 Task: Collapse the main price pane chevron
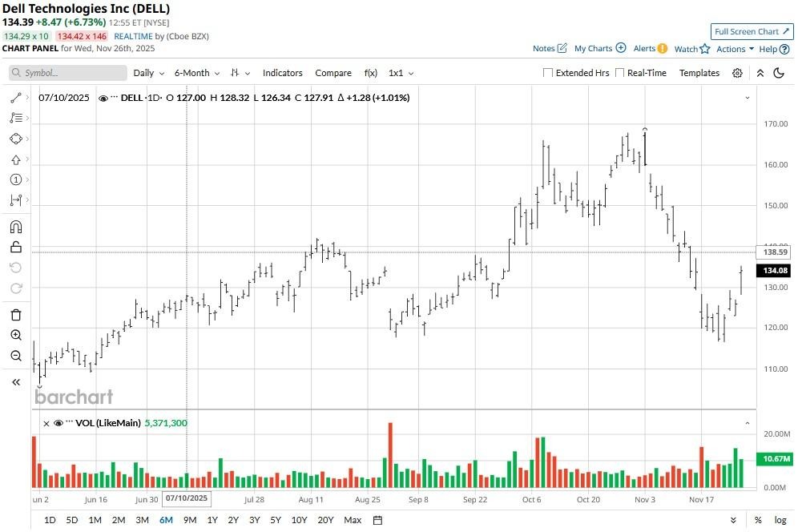(x=747, y=98)
